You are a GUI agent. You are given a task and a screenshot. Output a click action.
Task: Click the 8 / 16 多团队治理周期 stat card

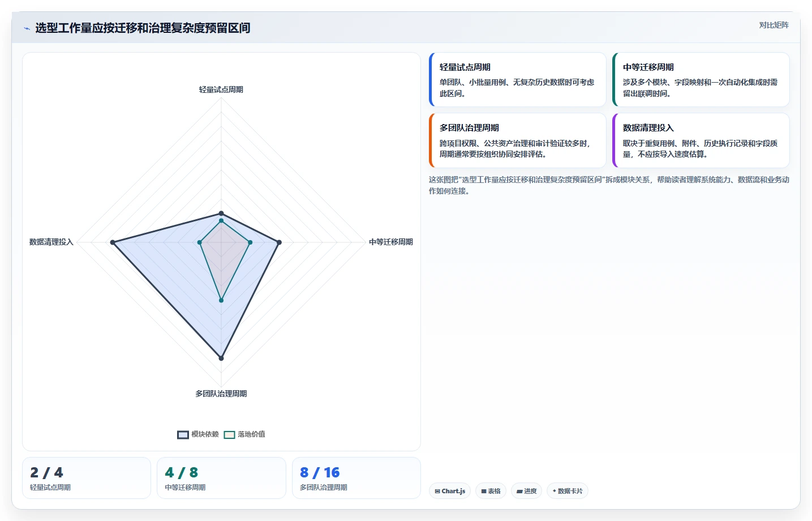pos(356,478)
